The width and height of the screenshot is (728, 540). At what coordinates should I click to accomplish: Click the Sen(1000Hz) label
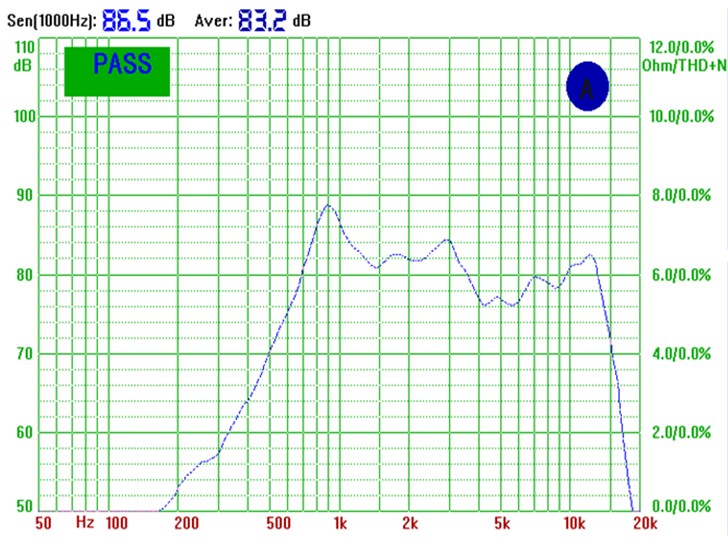(x=50, y=20)
